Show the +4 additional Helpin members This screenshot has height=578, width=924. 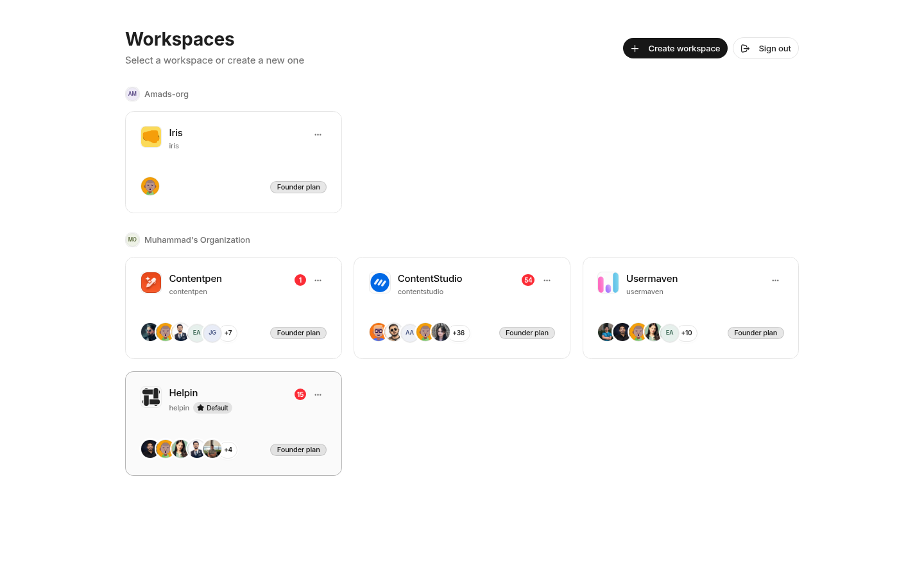(x=228, y=450)
